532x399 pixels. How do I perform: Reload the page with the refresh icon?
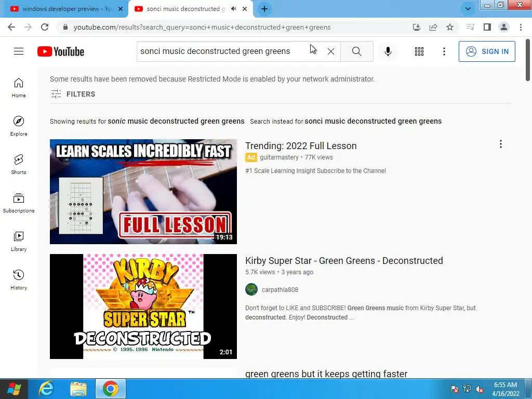tap(45, 27)
